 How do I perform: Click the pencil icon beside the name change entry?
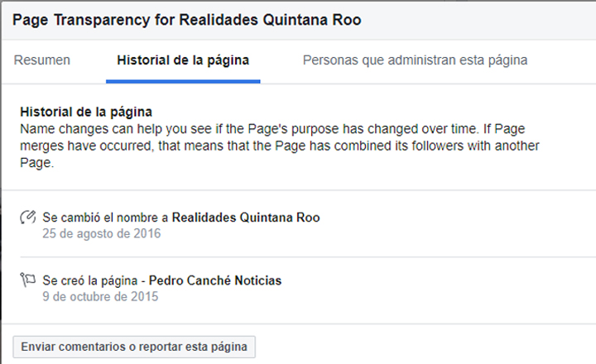(28, 218)
